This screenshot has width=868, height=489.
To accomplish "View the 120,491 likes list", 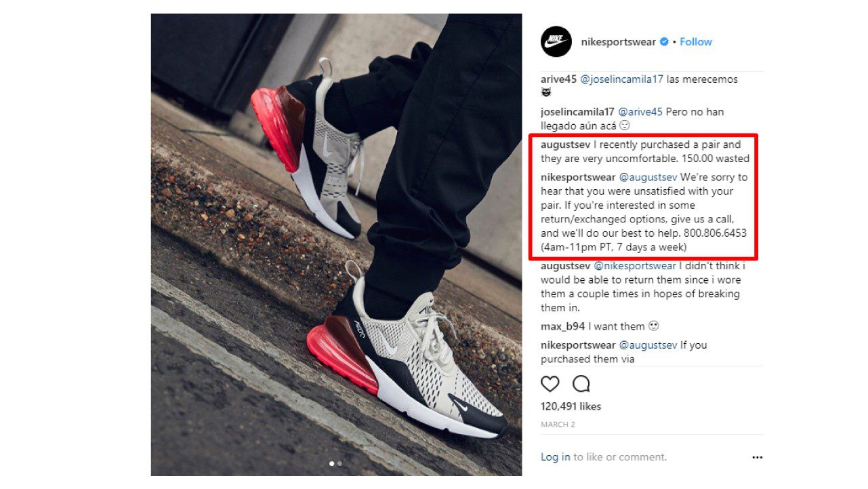I will tap(571, 406).
